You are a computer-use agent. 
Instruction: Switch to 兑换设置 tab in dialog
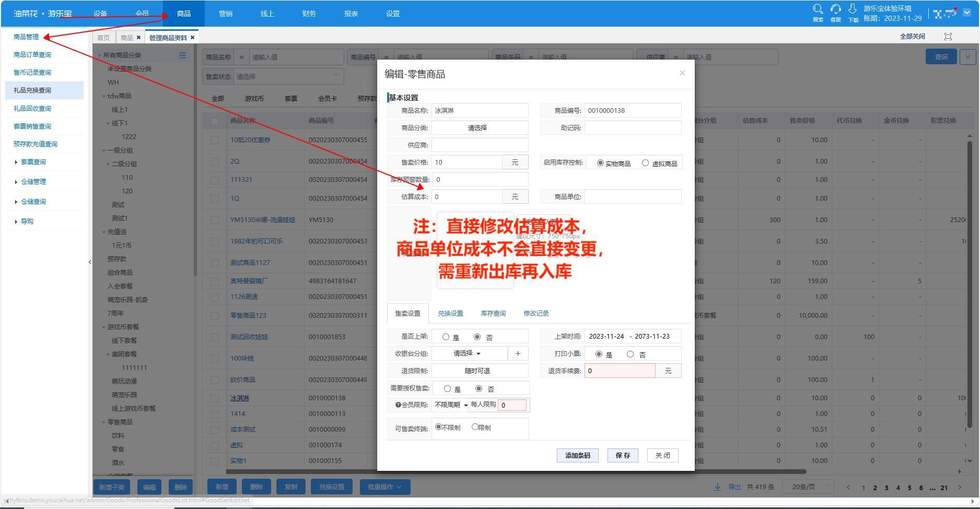tap(450, 314)
